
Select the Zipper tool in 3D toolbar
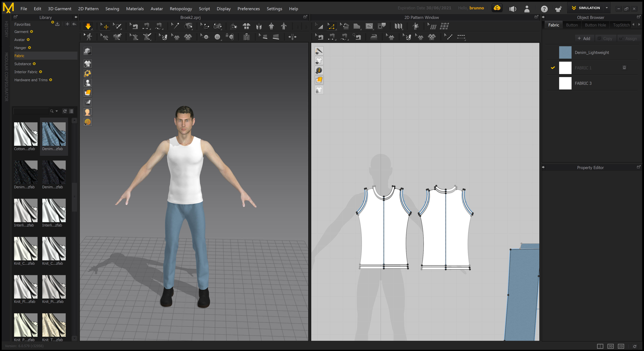point(247,37)
